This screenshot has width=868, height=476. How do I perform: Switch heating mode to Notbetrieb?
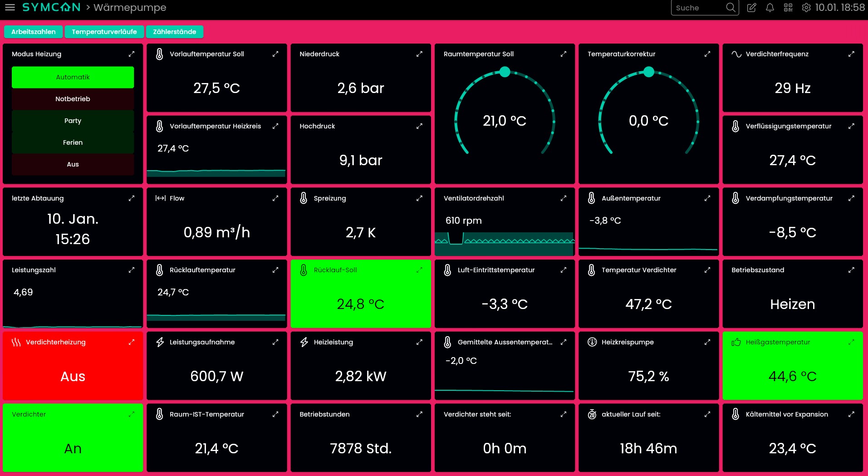tap(73, 99)
